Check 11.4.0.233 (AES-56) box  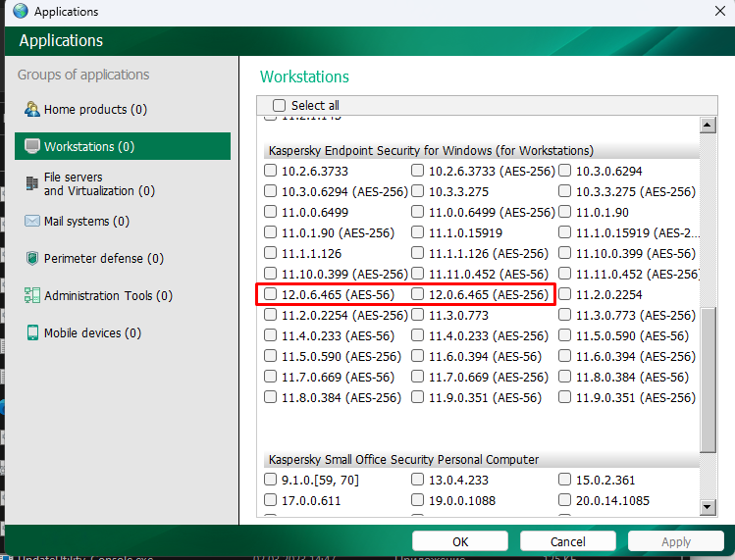pyautogui.click(x=270, y=335)
